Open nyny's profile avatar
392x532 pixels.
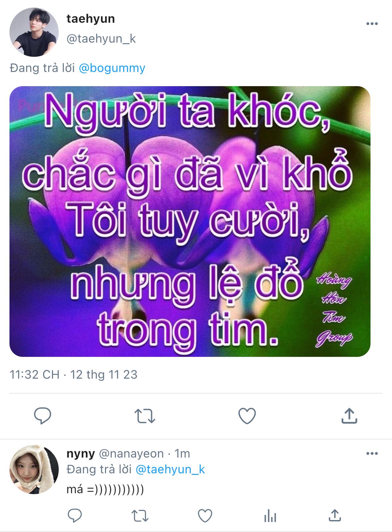click(34, 470)
